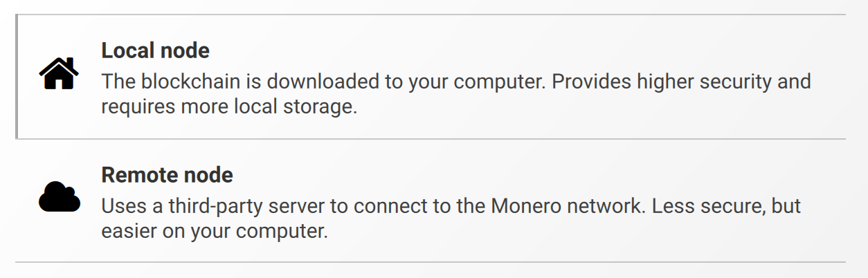Viewport: 868px width, 278px height.
Task: Click the house icon for Local node
Action: click(59, 73)
